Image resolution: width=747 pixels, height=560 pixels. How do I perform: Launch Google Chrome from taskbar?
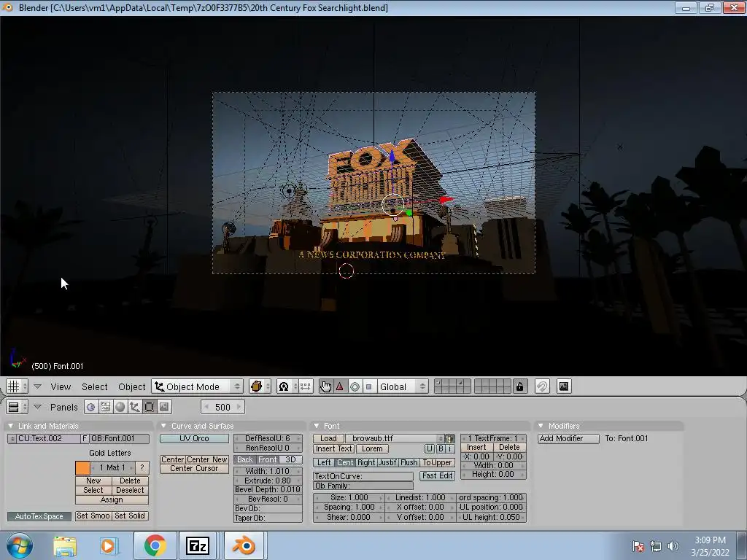click(155, 546)
